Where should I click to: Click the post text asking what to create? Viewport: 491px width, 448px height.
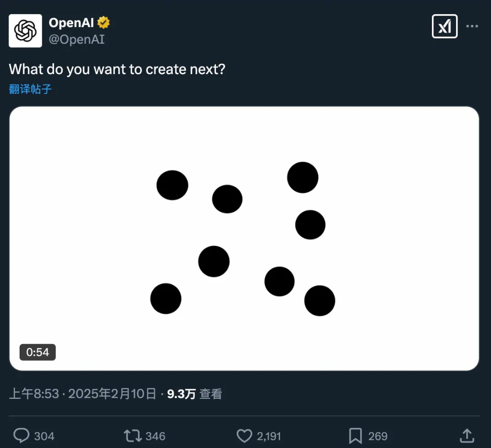point(116,69)
